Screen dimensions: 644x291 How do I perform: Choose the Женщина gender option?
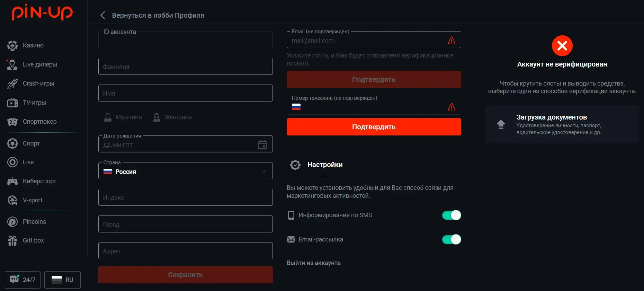[172, 117]
